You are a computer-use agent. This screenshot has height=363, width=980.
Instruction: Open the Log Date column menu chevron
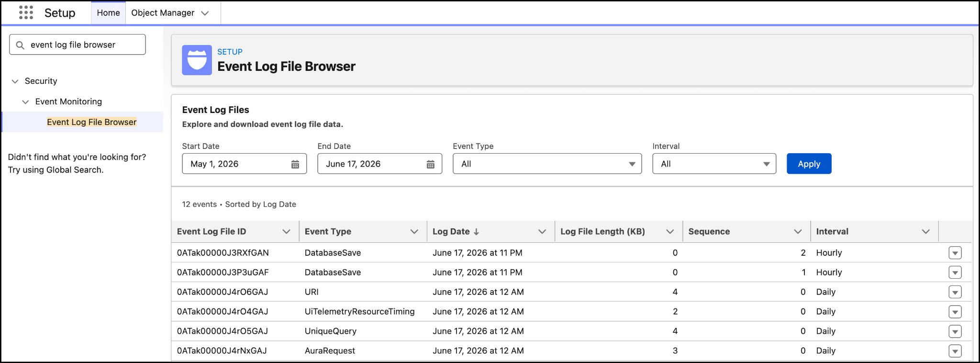coord(542,232)
